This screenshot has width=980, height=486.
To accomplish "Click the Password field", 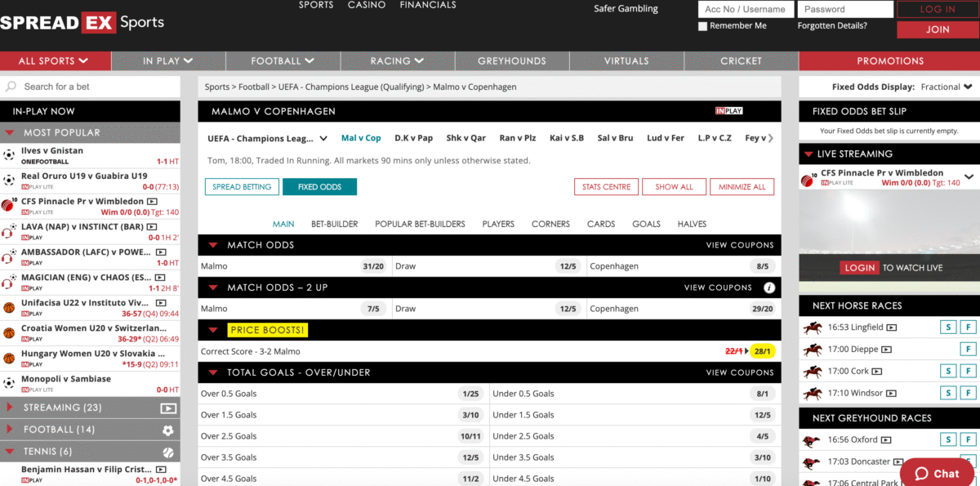I will [845, 9].
